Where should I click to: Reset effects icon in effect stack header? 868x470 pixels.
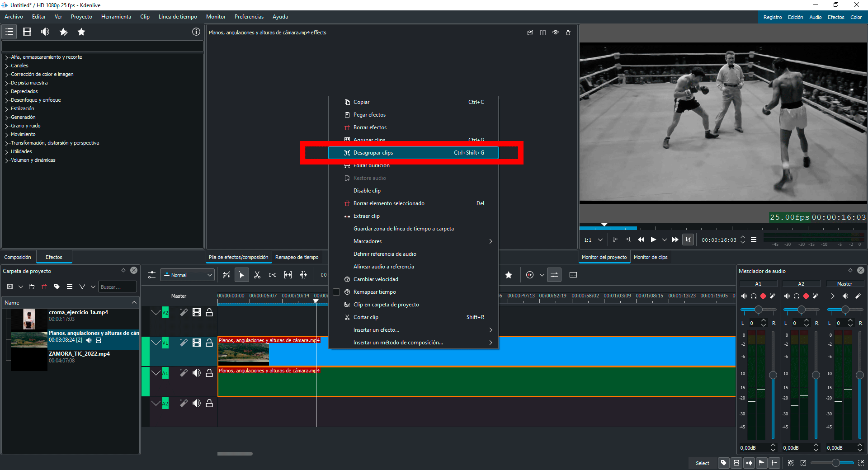click(x=568, y=33)
